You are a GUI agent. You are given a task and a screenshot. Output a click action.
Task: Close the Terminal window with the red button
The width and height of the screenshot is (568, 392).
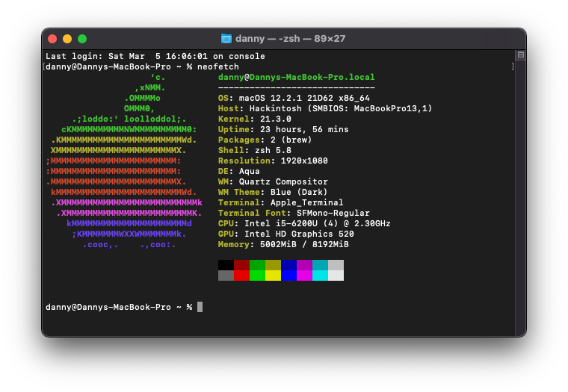[x=52, y=39]
